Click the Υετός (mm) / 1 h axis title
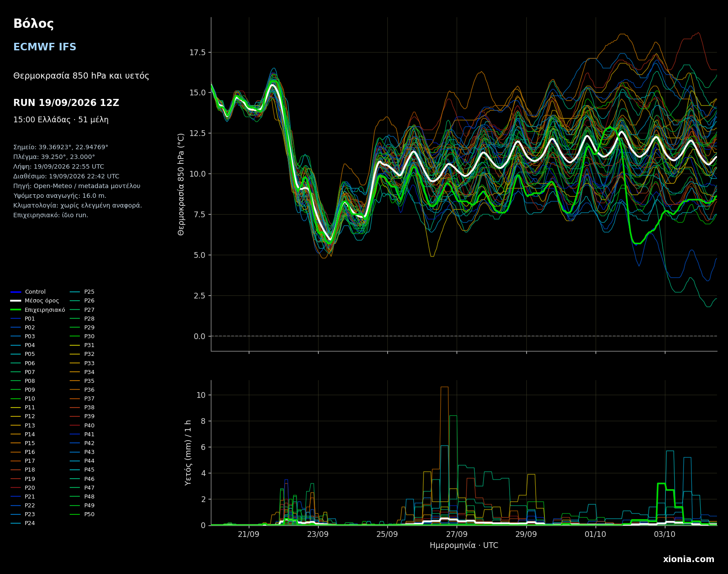This screenshot has height=574, width=728. tap(188, 453)
